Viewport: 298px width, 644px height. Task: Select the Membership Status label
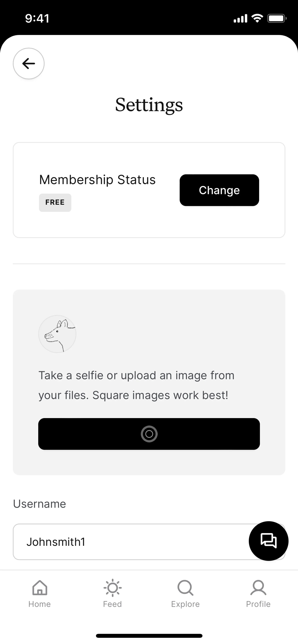pos(97,180)
